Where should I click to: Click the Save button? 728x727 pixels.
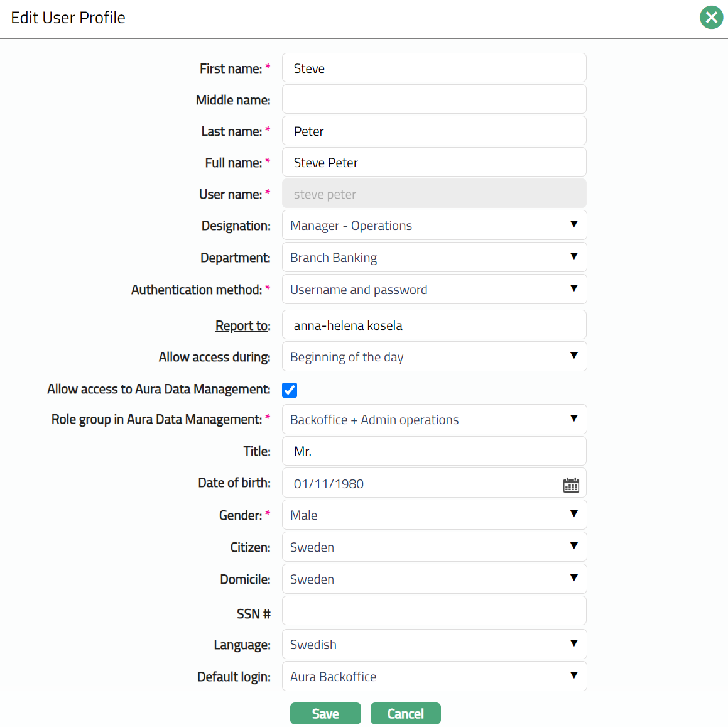(325, 714)
